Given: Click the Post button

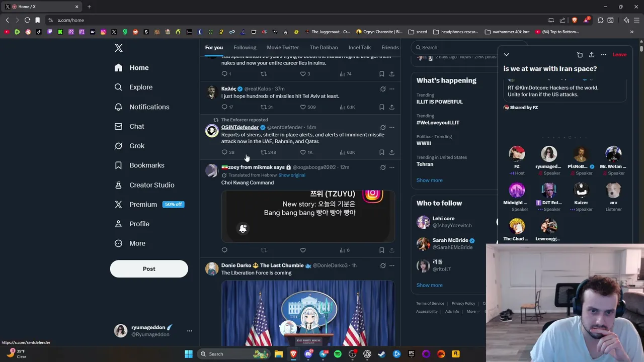Looking at the screenshot, I should [149, 268].
